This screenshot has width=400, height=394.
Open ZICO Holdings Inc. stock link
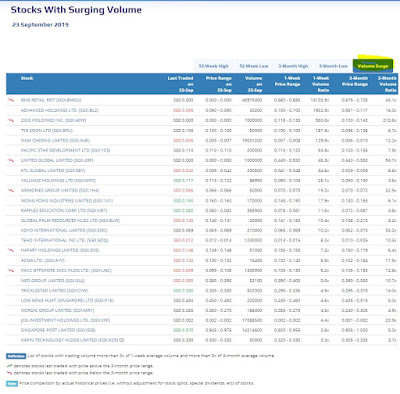coord(53,120)
